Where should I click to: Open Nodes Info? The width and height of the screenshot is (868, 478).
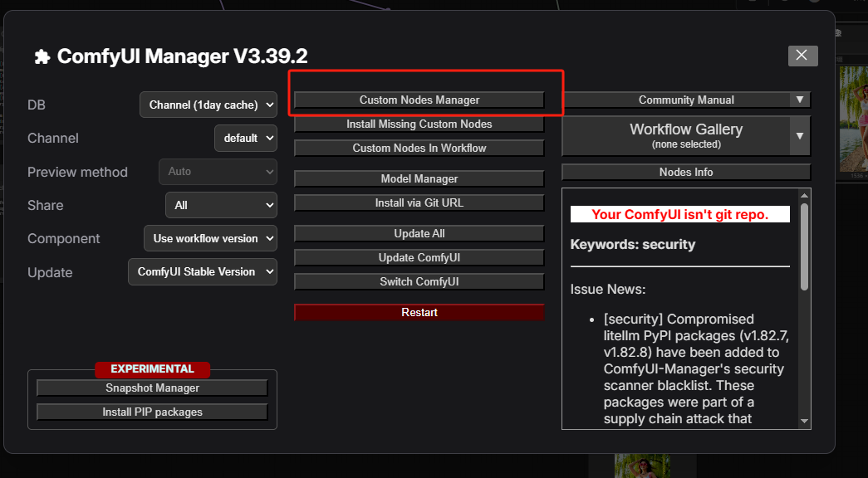[686, 172]
